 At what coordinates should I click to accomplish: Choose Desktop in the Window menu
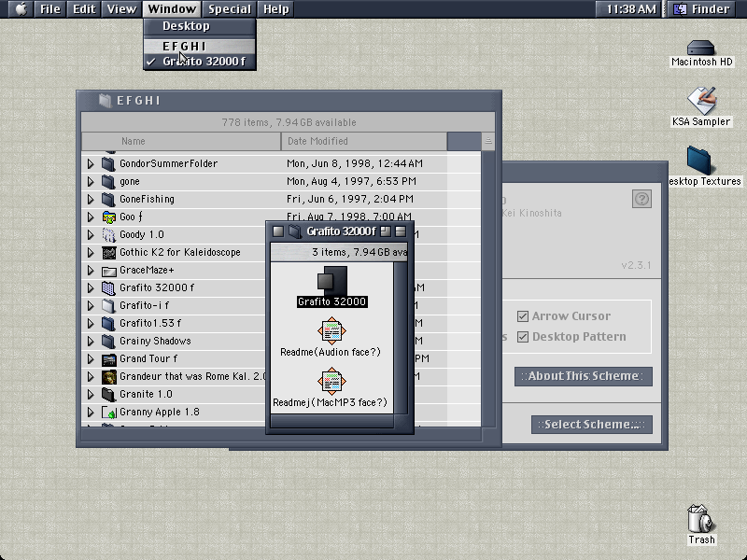200,26
